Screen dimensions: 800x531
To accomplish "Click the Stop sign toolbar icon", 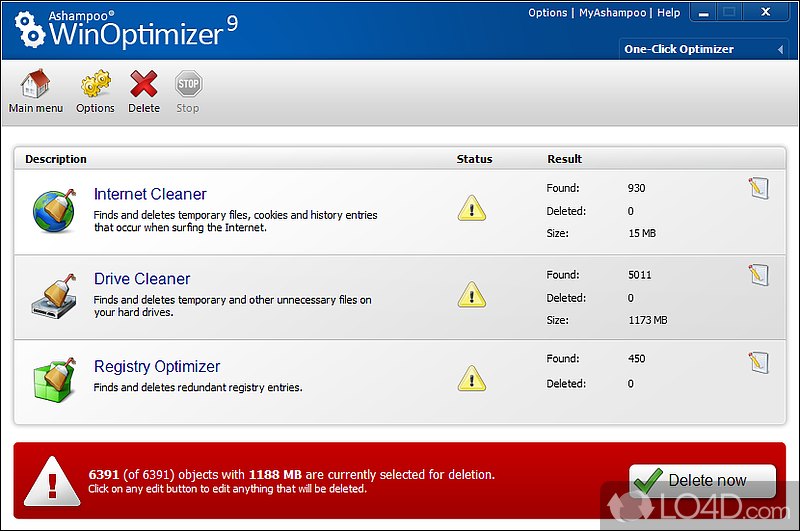I will [188, 84].
